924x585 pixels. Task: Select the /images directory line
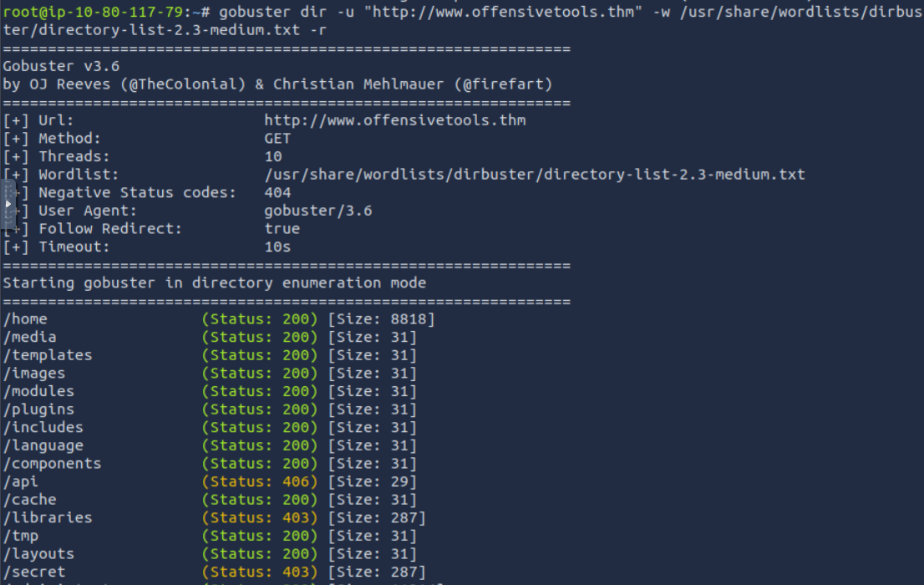tap(34, 374)
